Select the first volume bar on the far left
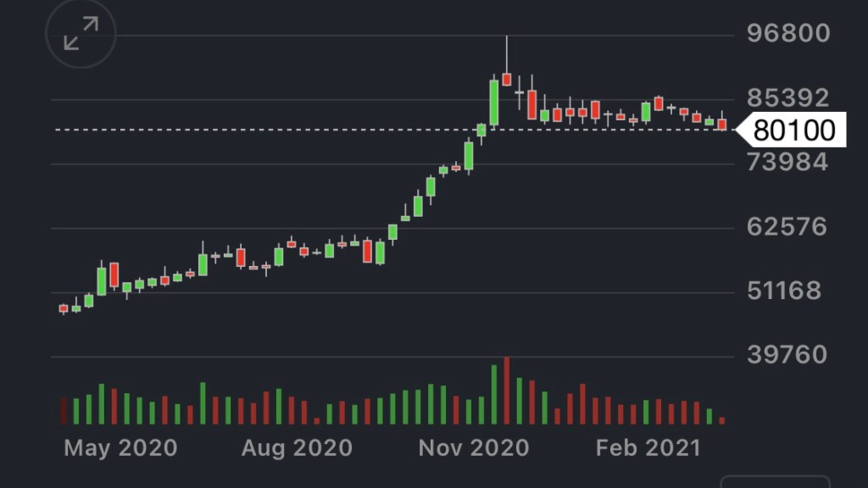Screen dimensions: 868x488 tap(64, 411)
